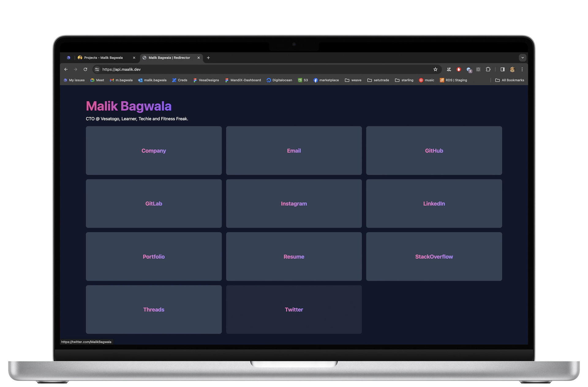The image size is (588, 387).
Task: View site information icon in address bar
Action: 97,69
